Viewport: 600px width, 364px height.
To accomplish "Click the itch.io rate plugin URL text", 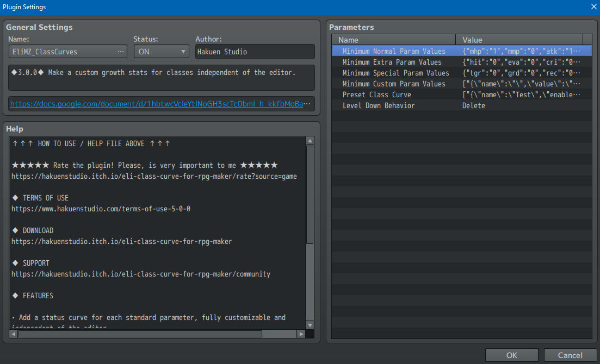I will pos(154,176).
